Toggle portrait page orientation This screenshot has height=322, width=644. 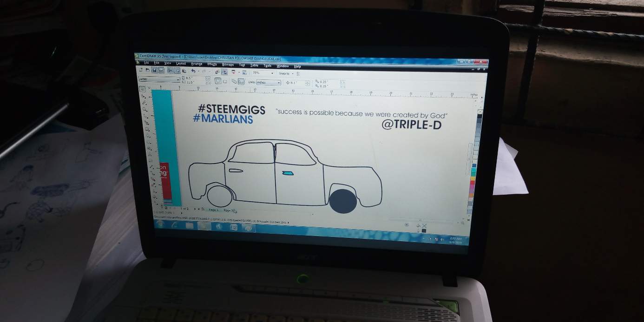click(217, 81)
